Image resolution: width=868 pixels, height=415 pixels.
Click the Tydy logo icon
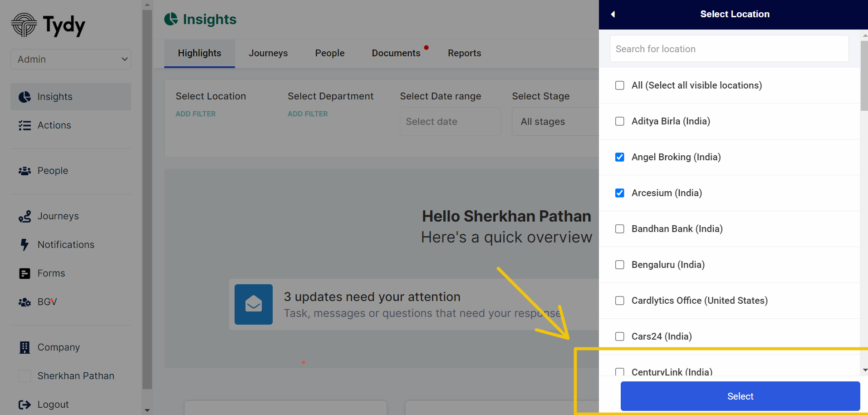click(24, 25)
